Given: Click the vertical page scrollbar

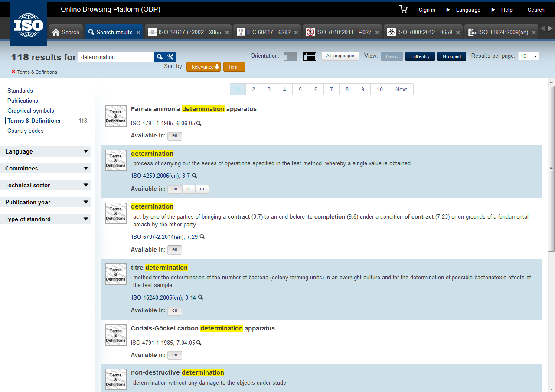Looking at the screenshot, I should (552, 169).
